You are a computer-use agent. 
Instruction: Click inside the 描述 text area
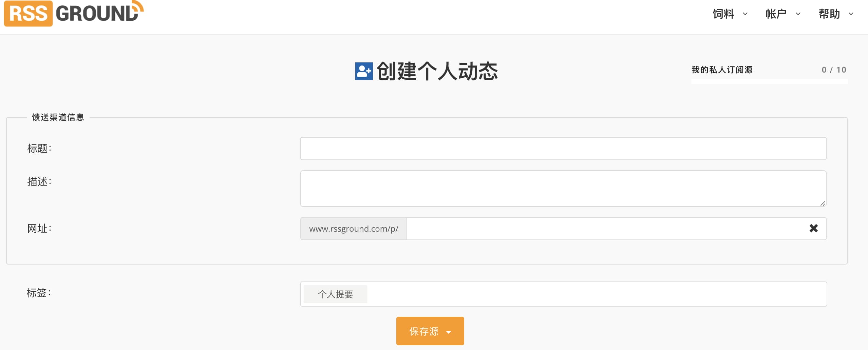click(x=563, y=188)
